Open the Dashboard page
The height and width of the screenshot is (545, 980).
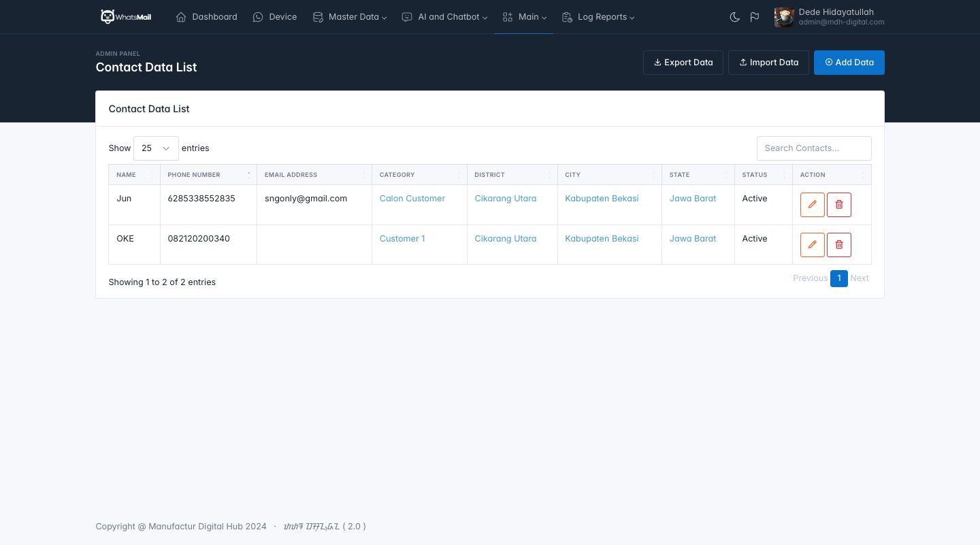pos(207,17)
